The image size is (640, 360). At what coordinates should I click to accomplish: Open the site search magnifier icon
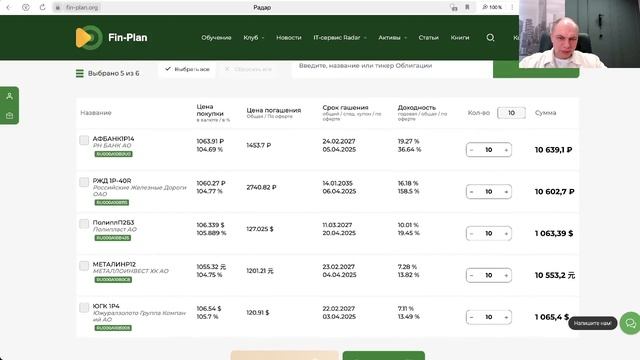tap(490, 38)
